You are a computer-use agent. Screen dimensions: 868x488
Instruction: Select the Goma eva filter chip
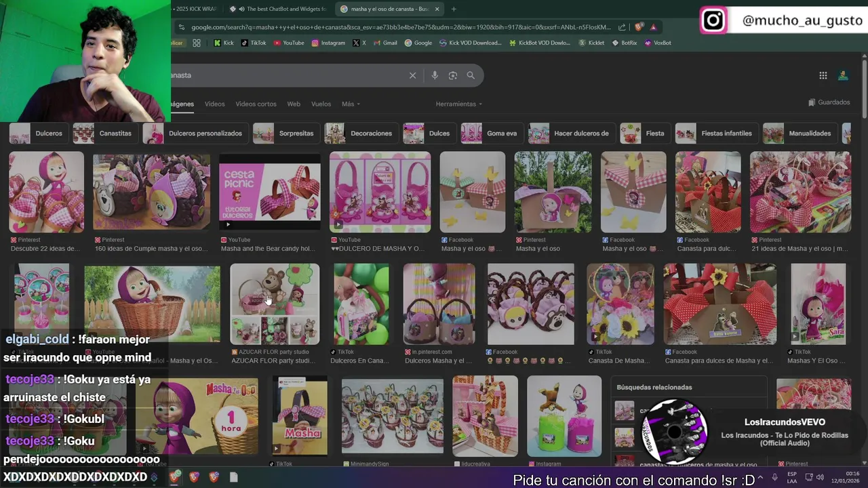point(492,134)
